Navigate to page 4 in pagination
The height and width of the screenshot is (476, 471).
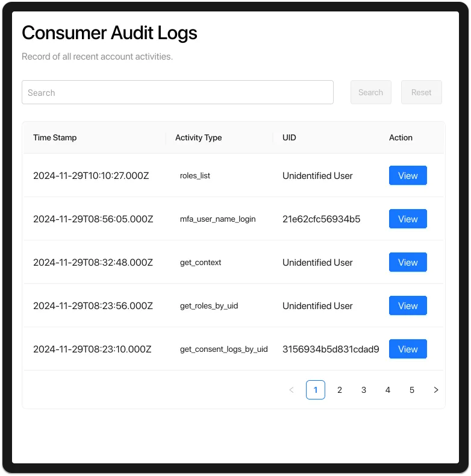pyautogui.click(x=388, y=390)
